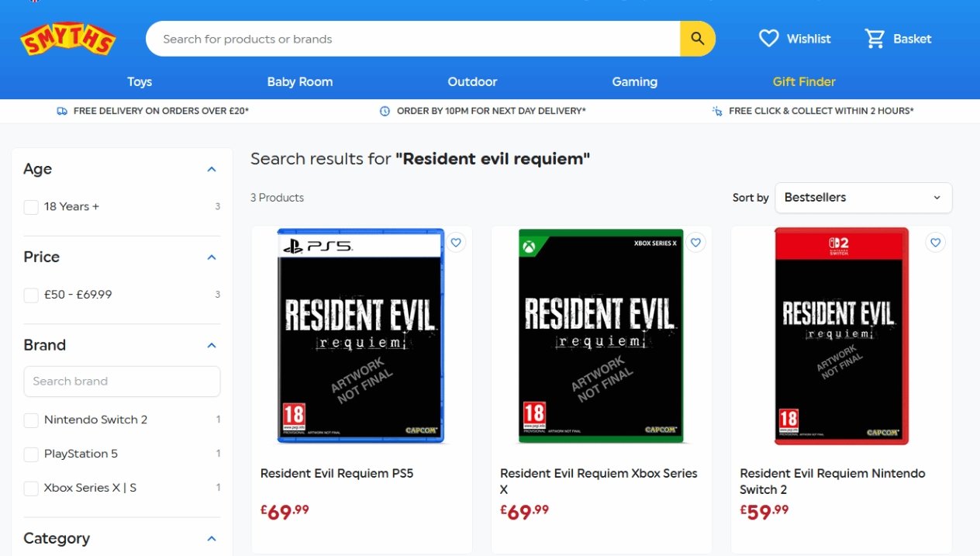This screenshot has width=980, height=556.
Task: Open the Resident Evil Requiem PS5 link
Action: pos(336,473)
